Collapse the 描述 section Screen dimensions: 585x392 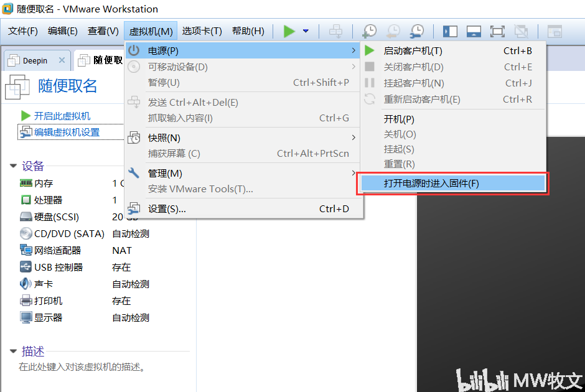[14, 351]
